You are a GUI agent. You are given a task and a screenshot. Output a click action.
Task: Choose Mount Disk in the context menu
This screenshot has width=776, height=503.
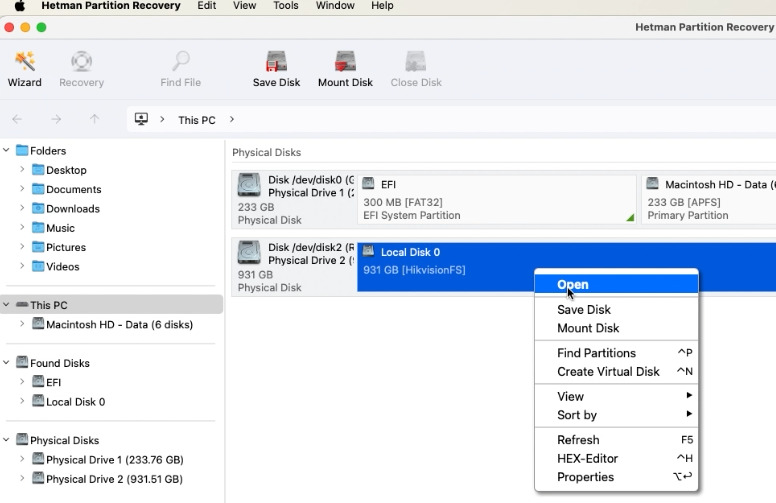616,328
